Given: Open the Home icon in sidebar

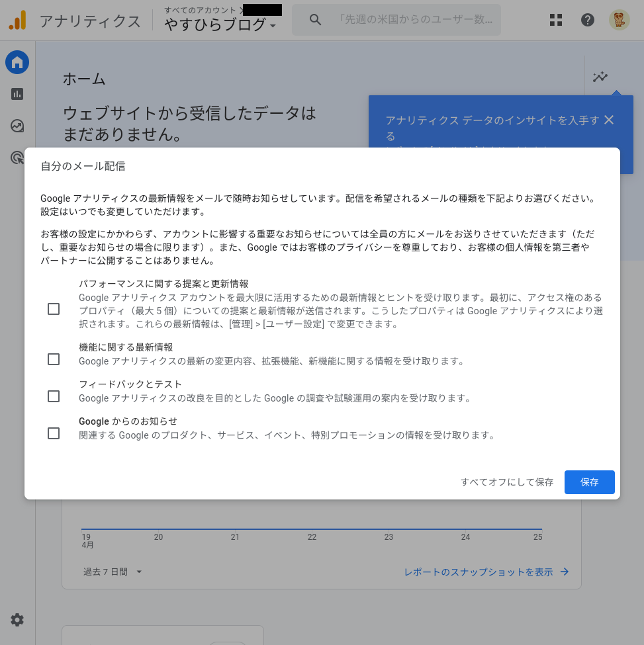Looking at the screenshot, I should coord(17,63).
